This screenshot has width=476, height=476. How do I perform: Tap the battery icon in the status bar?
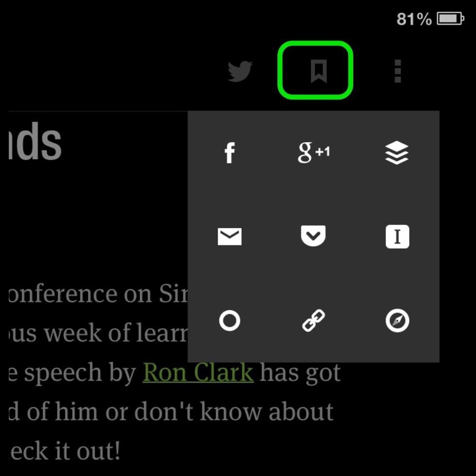click(x=451, y=19)
